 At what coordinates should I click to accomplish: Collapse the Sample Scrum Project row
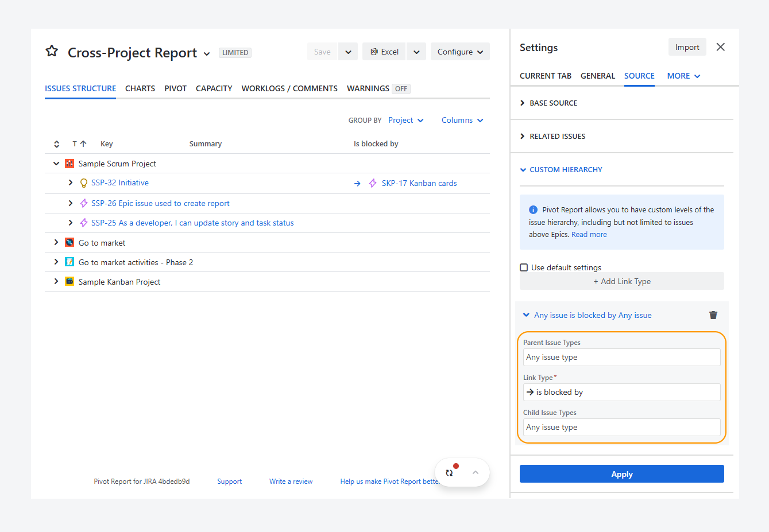[56, 164]
